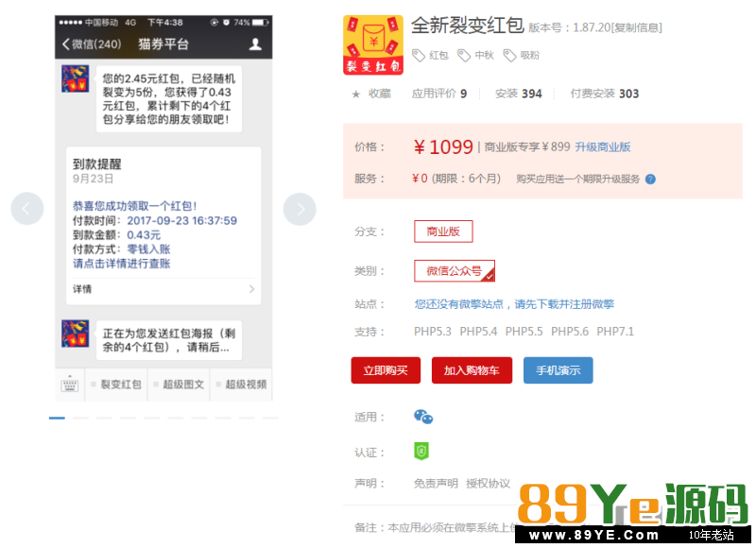Select the 微信公众号 category option
This screenshot has height=548, width=756.
tap(455, 271)
